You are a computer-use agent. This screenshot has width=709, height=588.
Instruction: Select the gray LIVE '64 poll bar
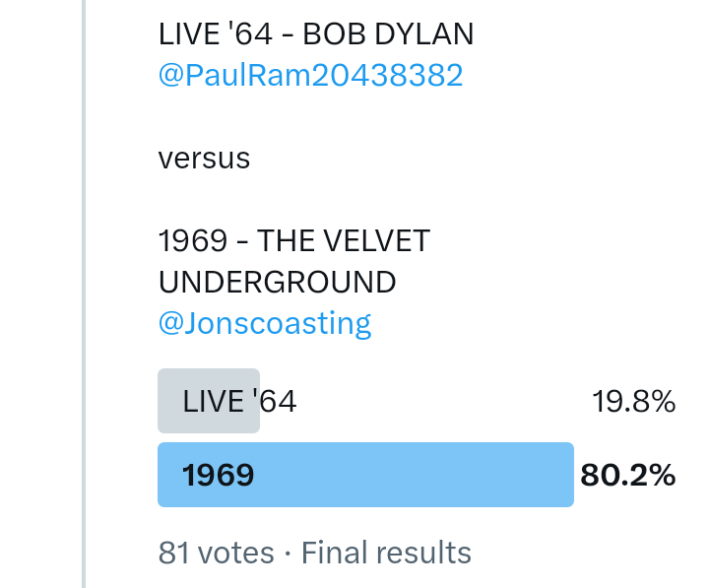209,401
